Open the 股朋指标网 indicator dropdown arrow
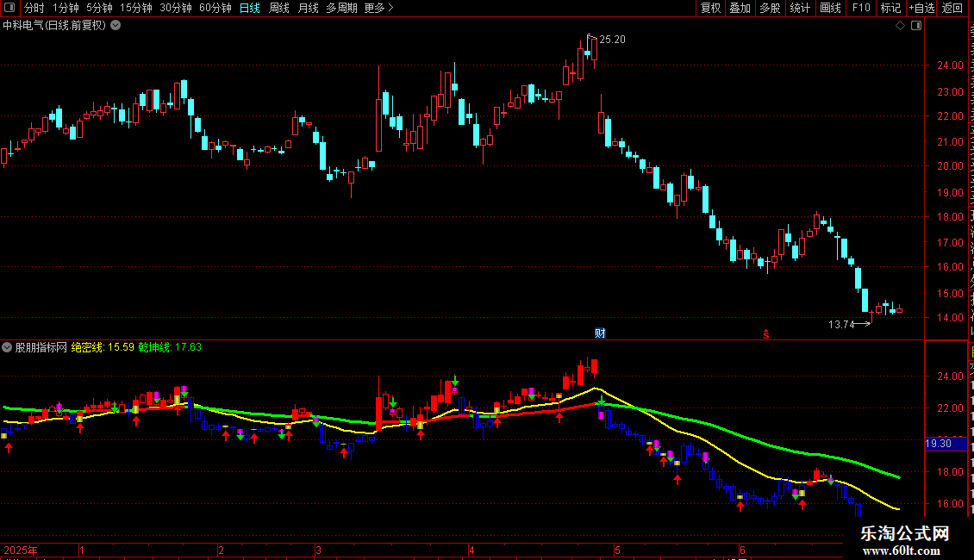The height and width of the screenshot is (560, 974). click(7, 348)
